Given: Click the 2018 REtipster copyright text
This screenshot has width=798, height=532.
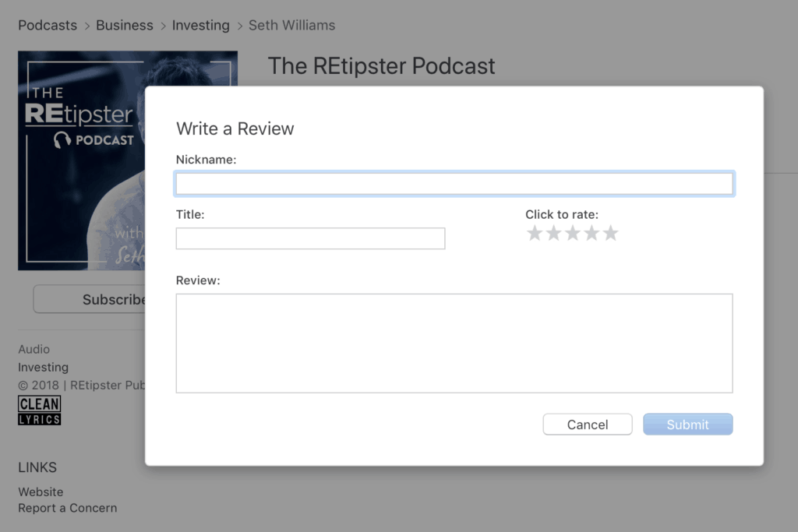Looking at the screenshot, I should (x=82, y=385).
